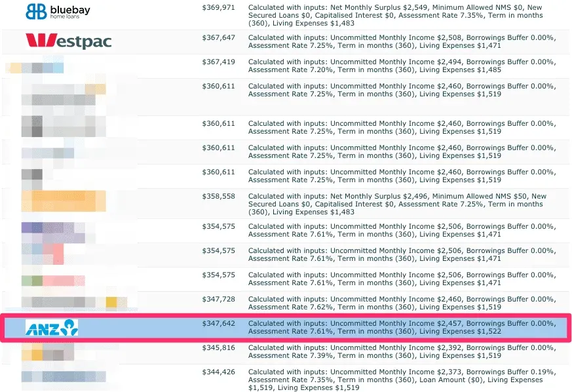Click blurred lender logo beside $367,419

pos(35,66)
